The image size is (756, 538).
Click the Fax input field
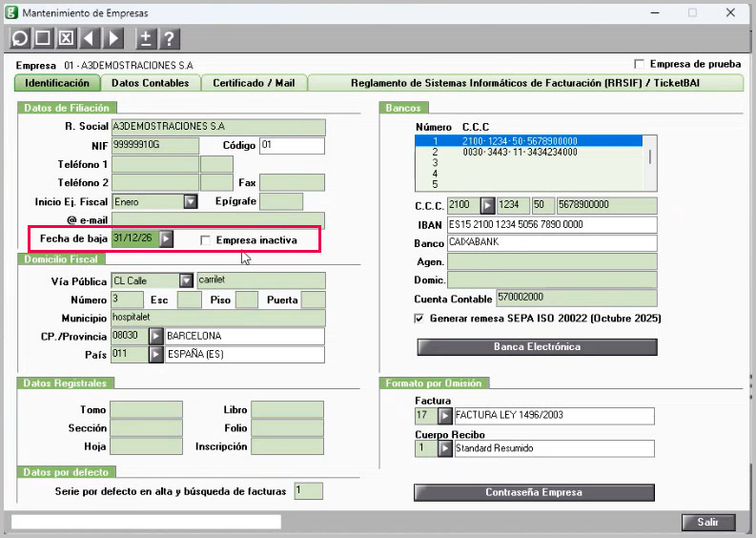(292, 182)
